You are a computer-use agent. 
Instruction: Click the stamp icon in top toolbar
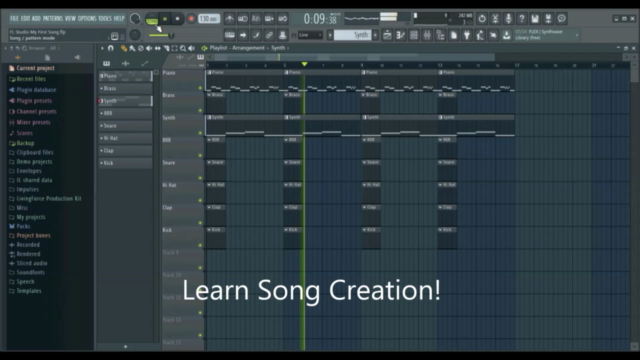(x=282, y=35)
